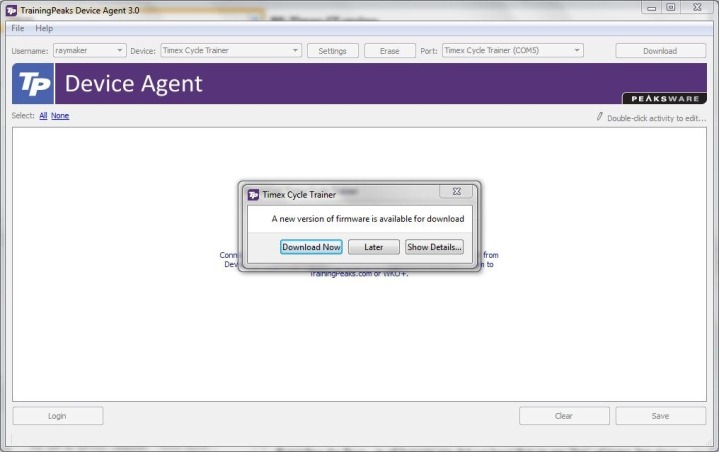719x452 pixels.
Task: Click the Clear button
Action: pos(564,416)
